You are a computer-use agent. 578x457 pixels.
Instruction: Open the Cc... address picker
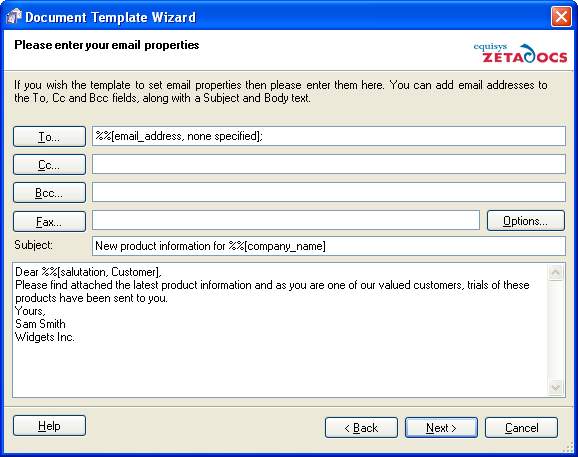click(x=49, y=165)
